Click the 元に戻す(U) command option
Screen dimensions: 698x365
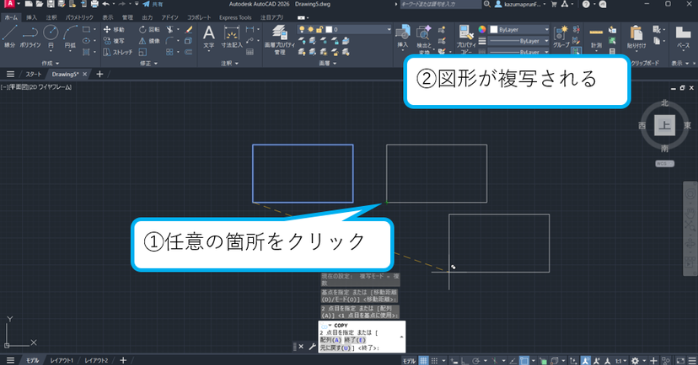click(x=335, y=348)
